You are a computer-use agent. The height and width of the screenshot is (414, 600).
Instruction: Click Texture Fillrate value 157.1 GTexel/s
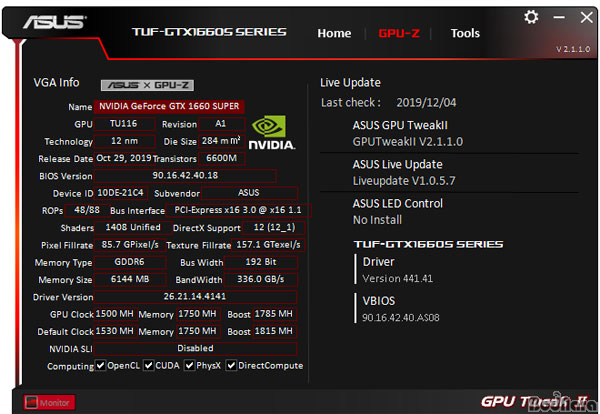click(x=268, y=245)
